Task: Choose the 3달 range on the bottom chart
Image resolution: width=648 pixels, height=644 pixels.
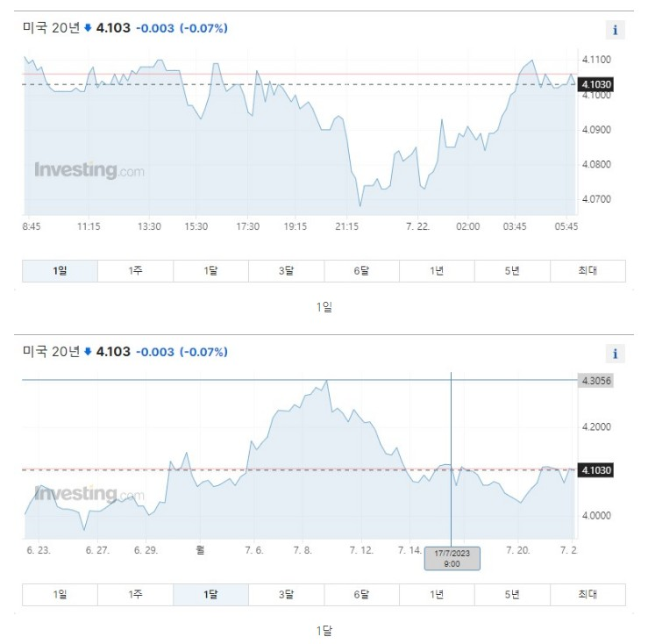Action: 287,595
